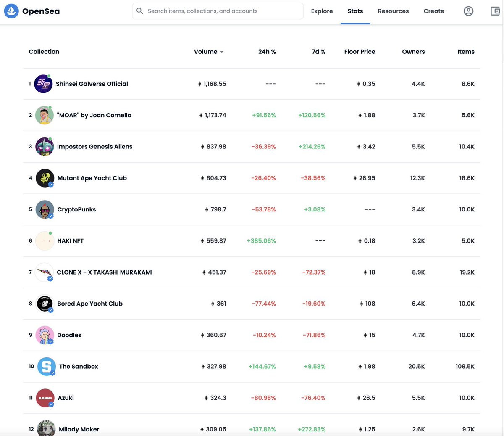Focus the search items input field

pos(218,11)
